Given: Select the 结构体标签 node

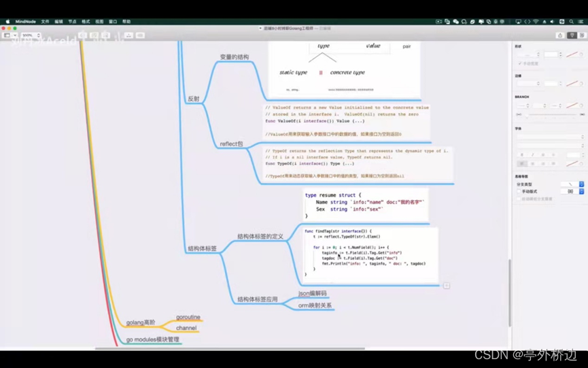Looking at the screenshot, I should point(202,249).
